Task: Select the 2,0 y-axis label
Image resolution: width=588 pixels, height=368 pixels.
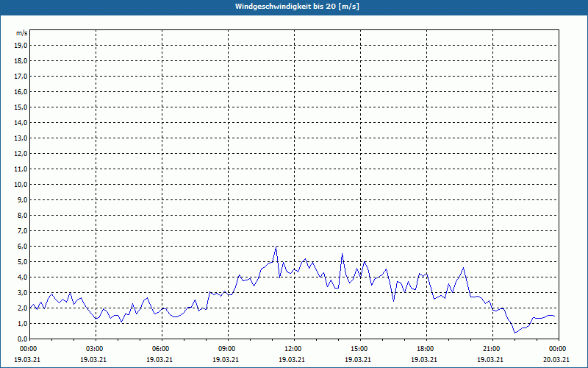Action: [x=21, y=308]
